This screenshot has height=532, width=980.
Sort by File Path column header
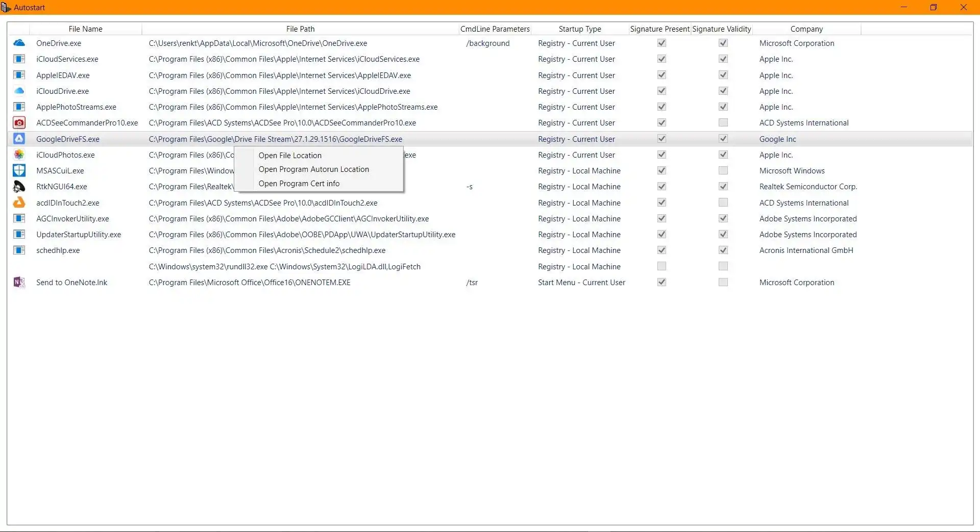[300, 29]
